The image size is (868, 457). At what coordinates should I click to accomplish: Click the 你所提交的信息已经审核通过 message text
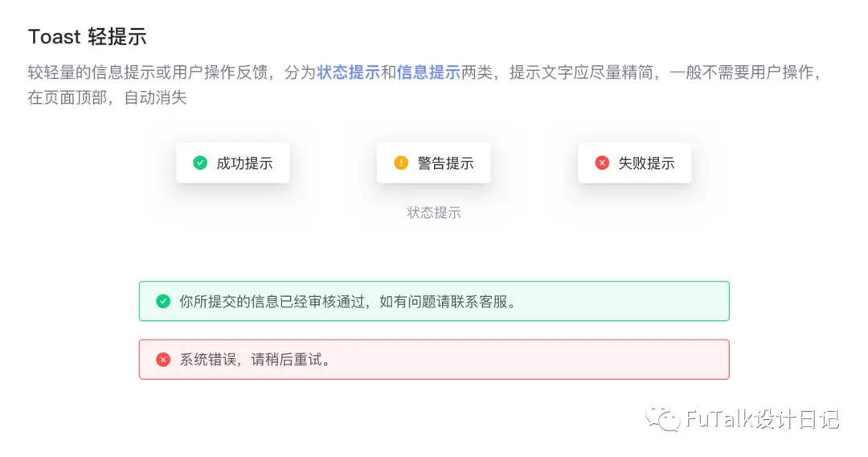[272, 302]
